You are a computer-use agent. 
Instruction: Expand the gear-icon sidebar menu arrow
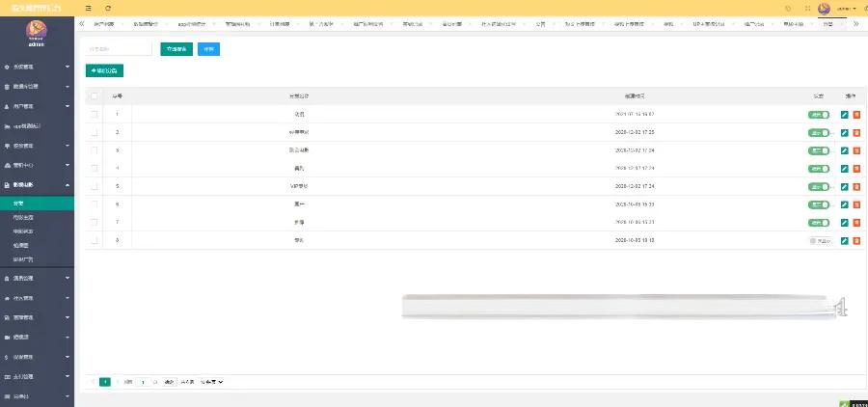pos(68,67)
